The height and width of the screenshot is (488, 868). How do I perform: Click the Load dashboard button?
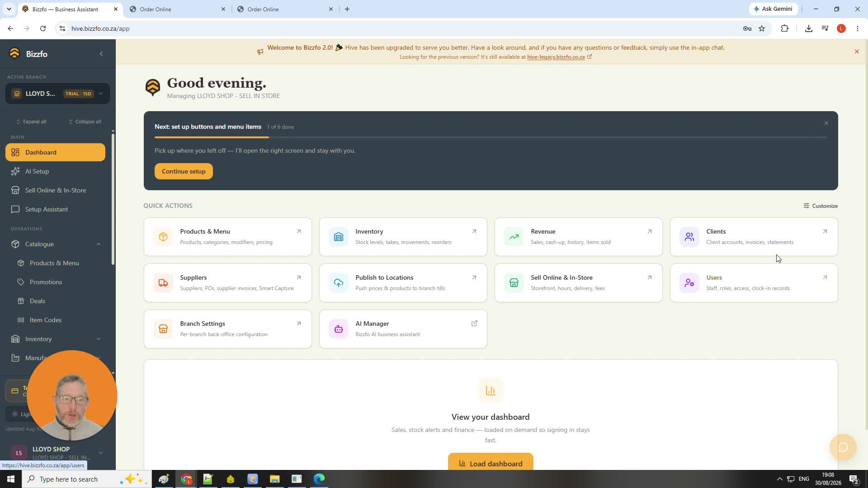pyautogui.click(x=491, y=463)
